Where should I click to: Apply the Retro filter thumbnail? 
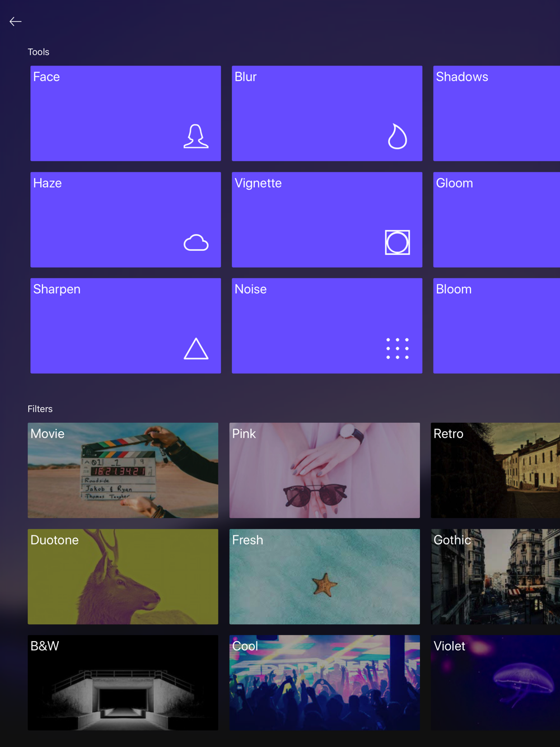pyautogui.click(x=496, y=470)
